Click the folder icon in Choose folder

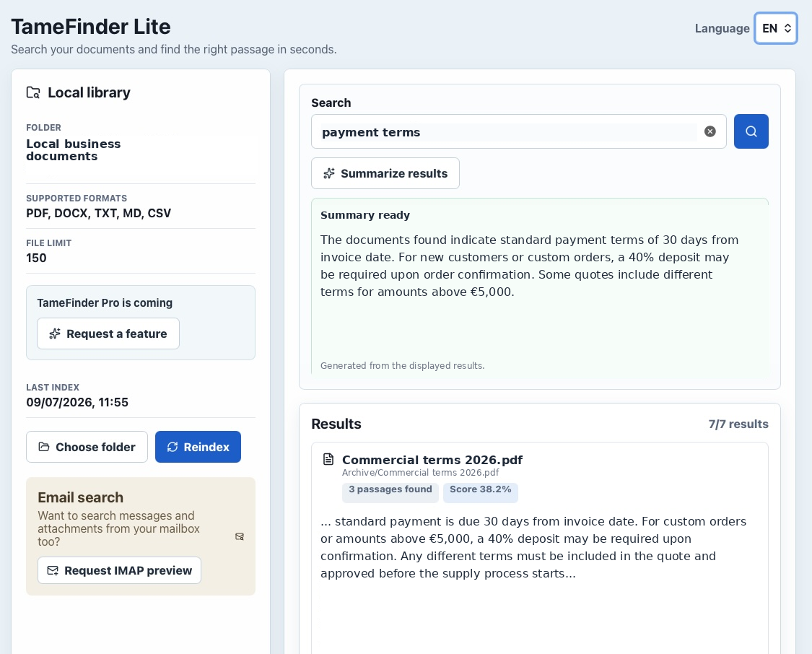pos(44,447)
